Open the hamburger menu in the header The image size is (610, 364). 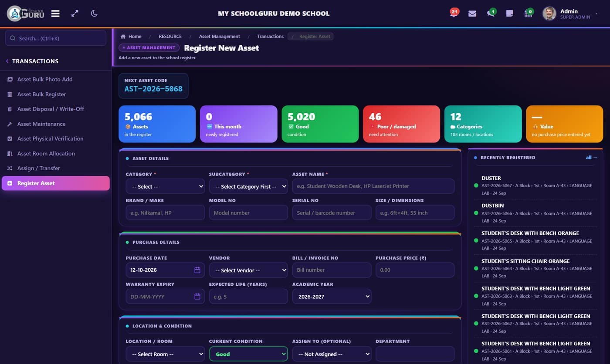coord(55,13)
